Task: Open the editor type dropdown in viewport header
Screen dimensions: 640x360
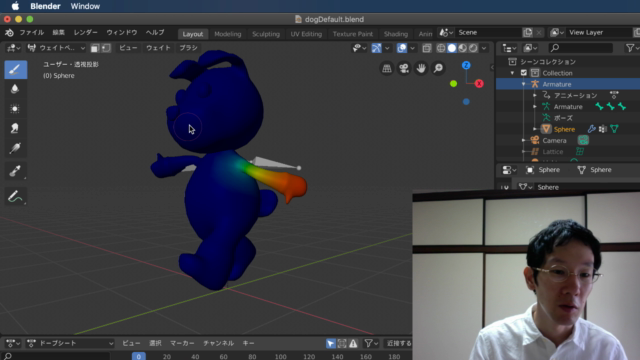Action: pyautogui.click(x=13, y=48)
